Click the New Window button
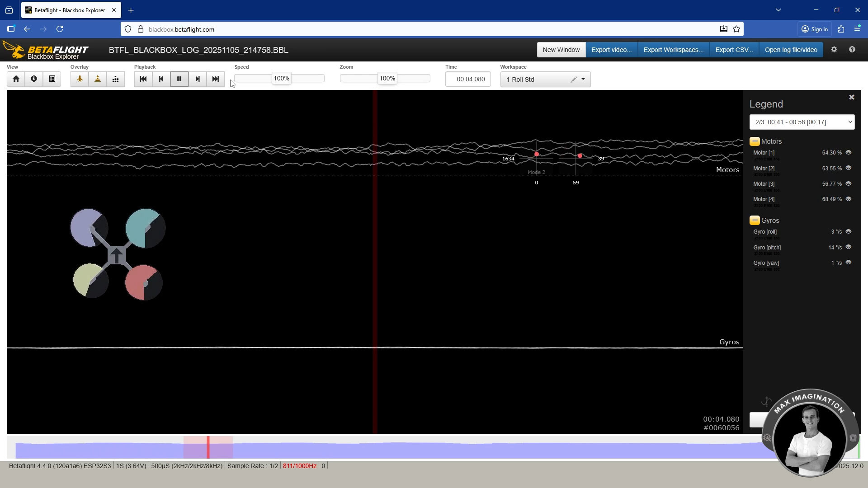Image resolution: width=868 pixels, height=488 pixels. (561, 50)
